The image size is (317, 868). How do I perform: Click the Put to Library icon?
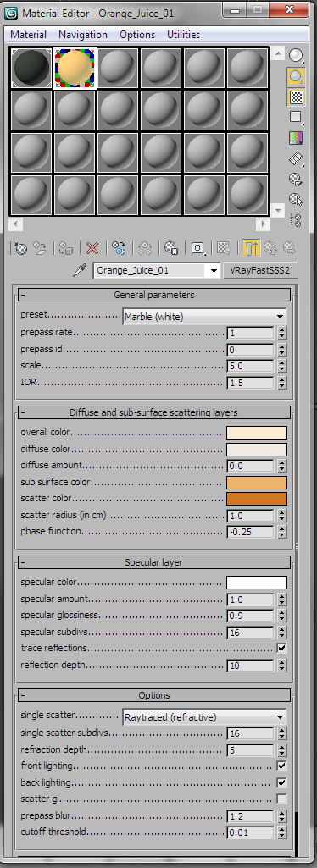(x=171, y=248)
